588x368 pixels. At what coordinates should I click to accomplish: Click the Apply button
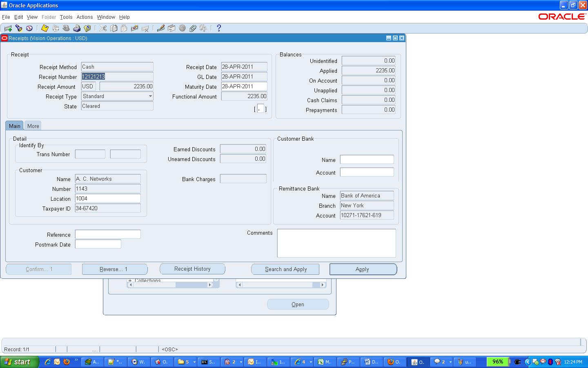pos(363,269)
